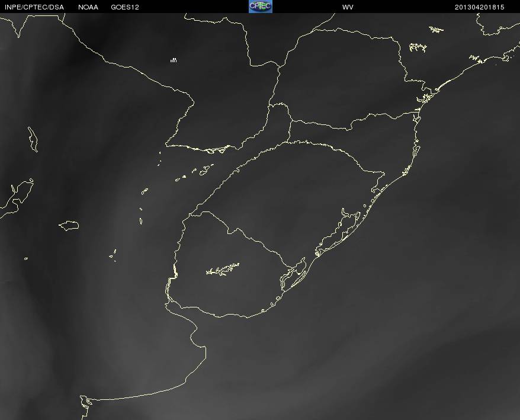Click the GOES12 satellite label
520x420 pixels.
[x=125, y=7]
